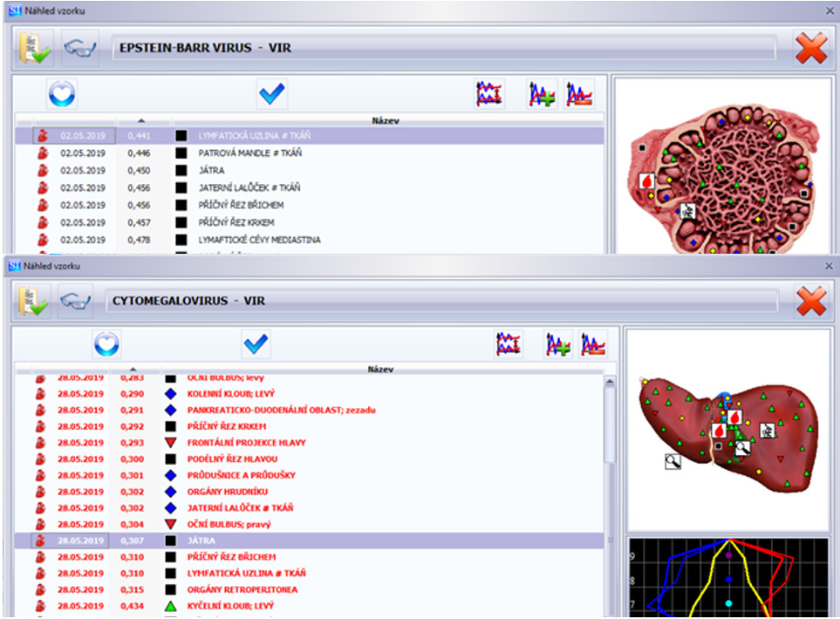The width and height of the screenshot is (840, 619).
Task: Click the blue checkmark in Cytomegalovirus window
Action: tap(256, 344)
